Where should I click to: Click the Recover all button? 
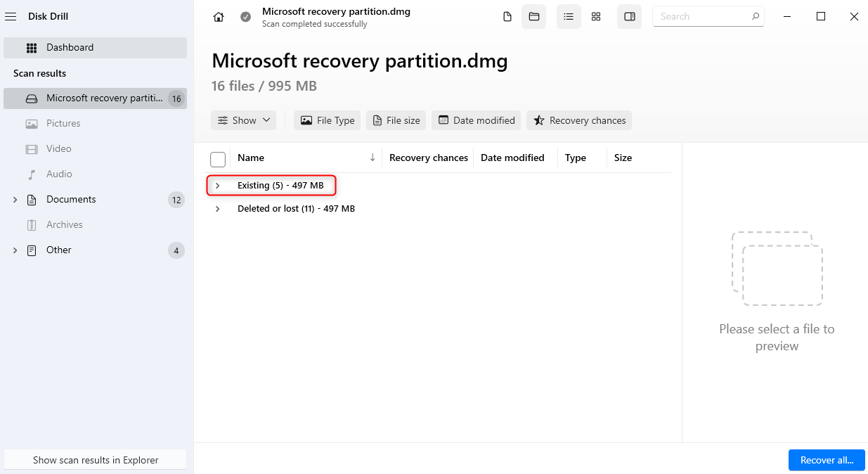[x=827, y=460]
